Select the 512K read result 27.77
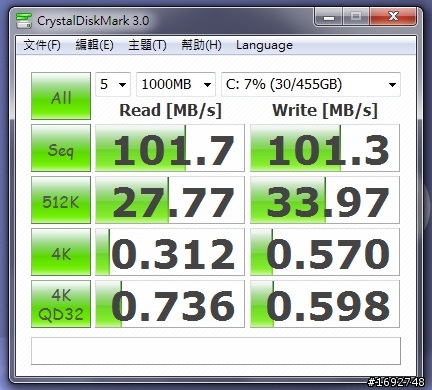This screenshot has height=390, width=432. tap(170, 200)
